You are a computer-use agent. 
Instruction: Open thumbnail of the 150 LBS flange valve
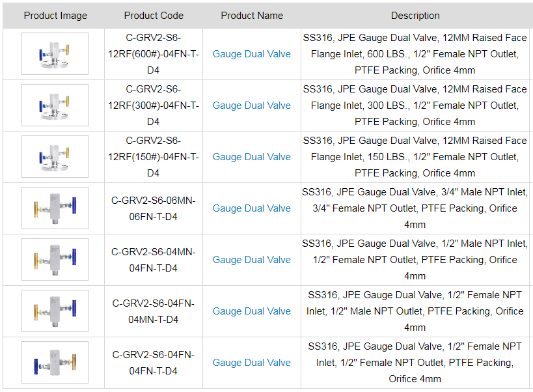[55, 157]
